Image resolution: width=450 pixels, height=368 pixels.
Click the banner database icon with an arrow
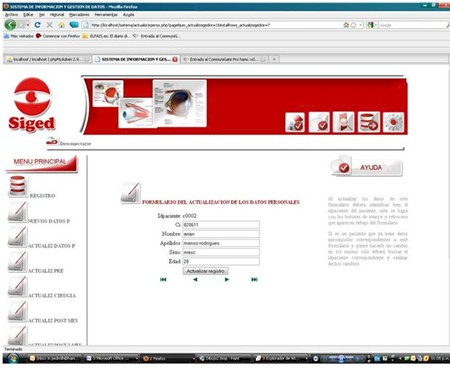pyautogui.click(x=369, y=122)
